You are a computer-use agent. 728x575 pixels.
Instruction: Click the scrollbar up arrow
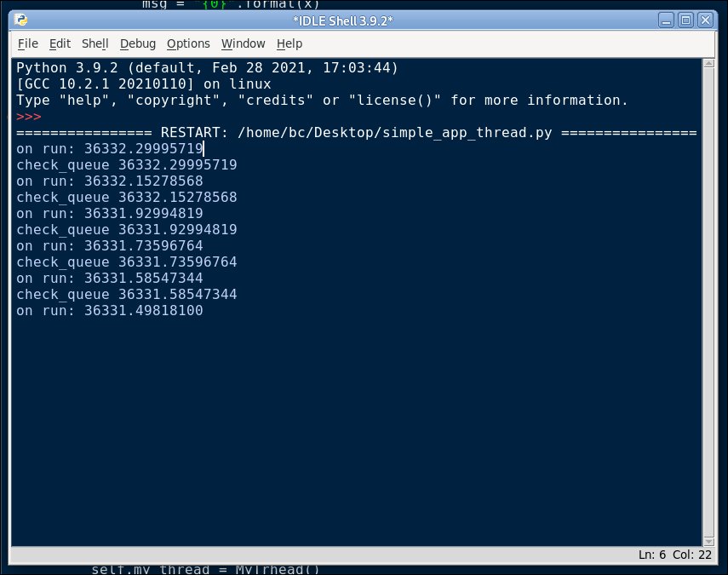pyautogui.click(x=708, y=64)
